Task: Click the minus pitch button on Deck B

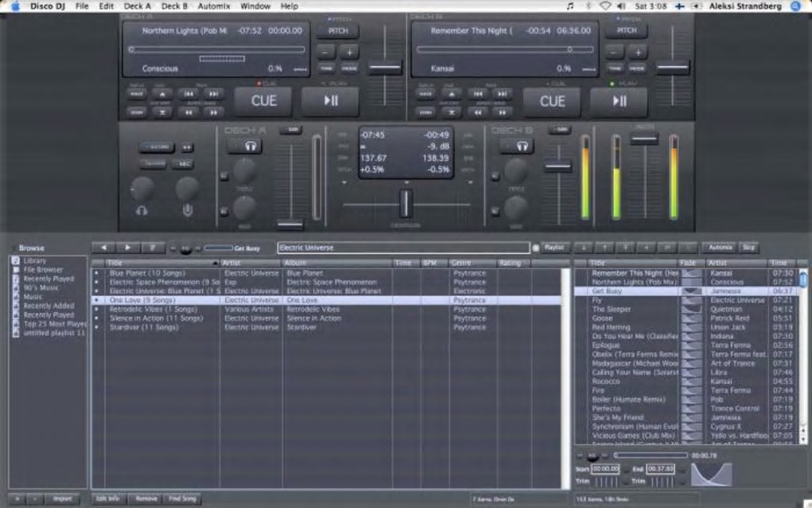Action: click(615, 52)
